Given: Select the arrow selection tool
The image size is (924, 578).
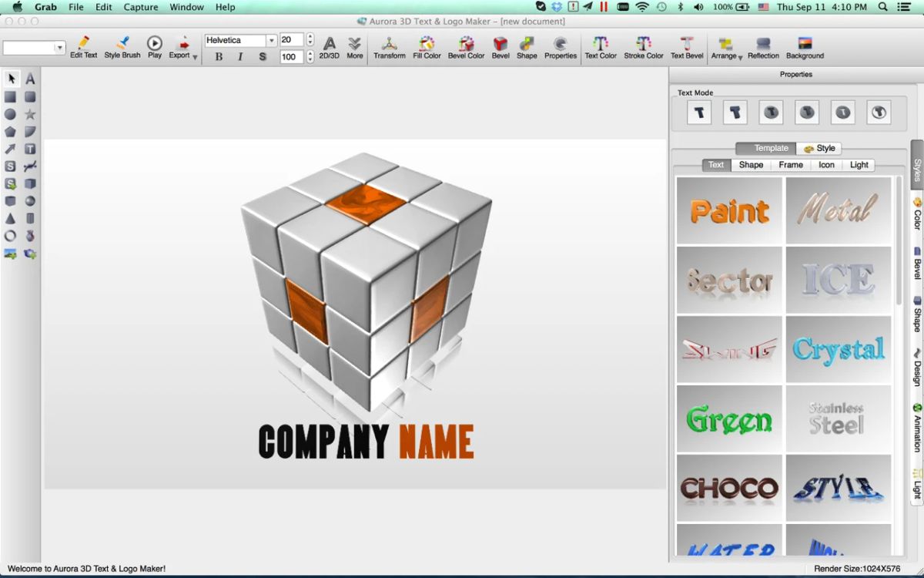Looking at the screenshot, I should pyautogui.click(x=11, y=79).
